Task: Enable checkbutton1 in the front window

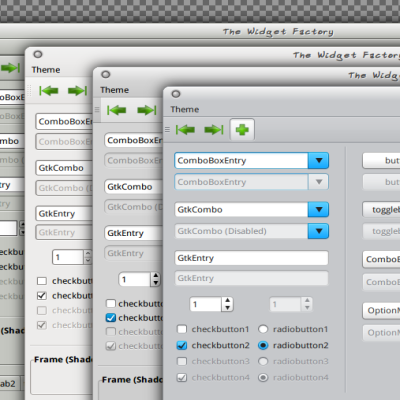Action: [x=182, y=329]
